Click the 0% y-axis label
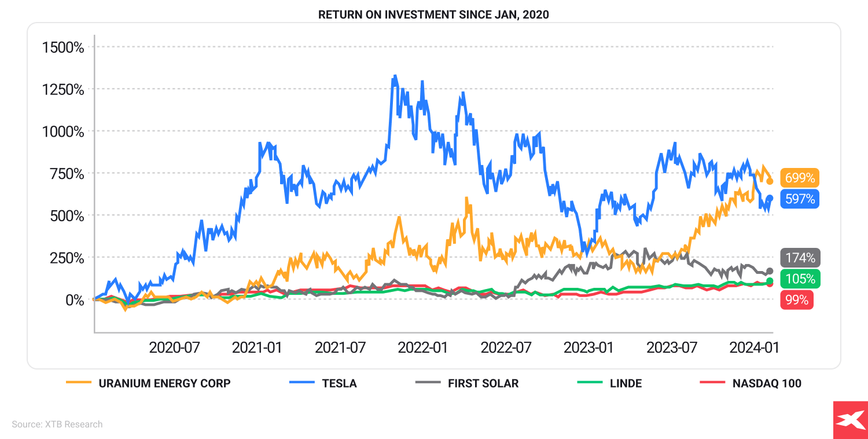The width and height of the screenshot is (868, 439). (x=73, y=300)
